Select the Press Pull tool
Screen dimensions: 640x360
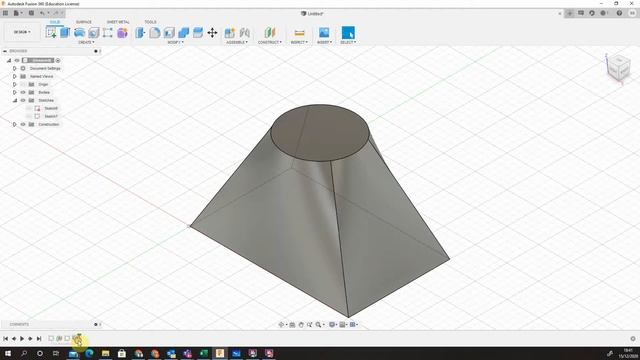click(140, 33)
